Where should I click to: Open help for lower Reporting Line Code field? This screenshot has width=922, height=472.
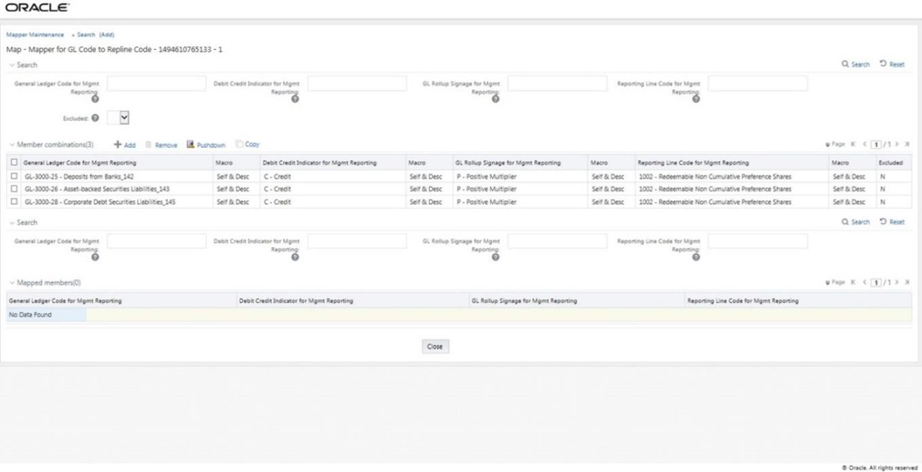(x=696, y=257)
